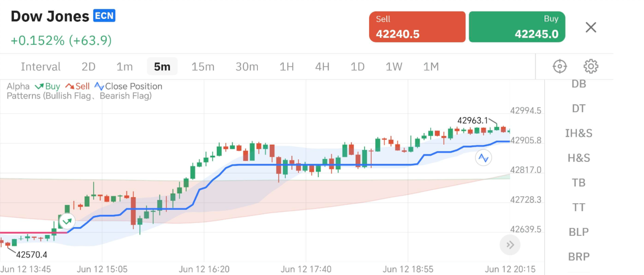Select the BLP pattern in sidebar
This screenshot has height=275, width=644.
tap(579, 232)
